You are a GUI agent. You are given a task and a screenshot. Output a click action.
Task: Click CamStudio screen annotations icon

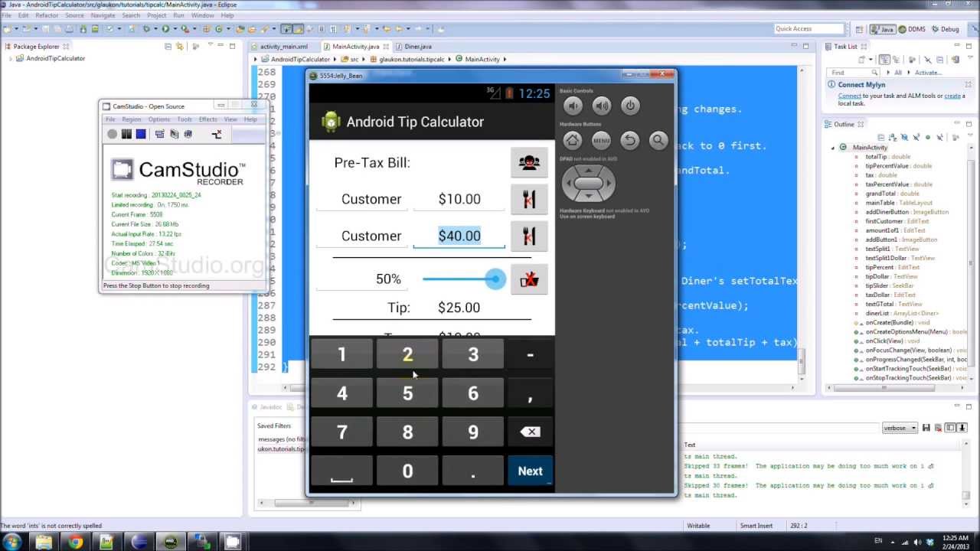pyautogui.click(x=174, y=134)
